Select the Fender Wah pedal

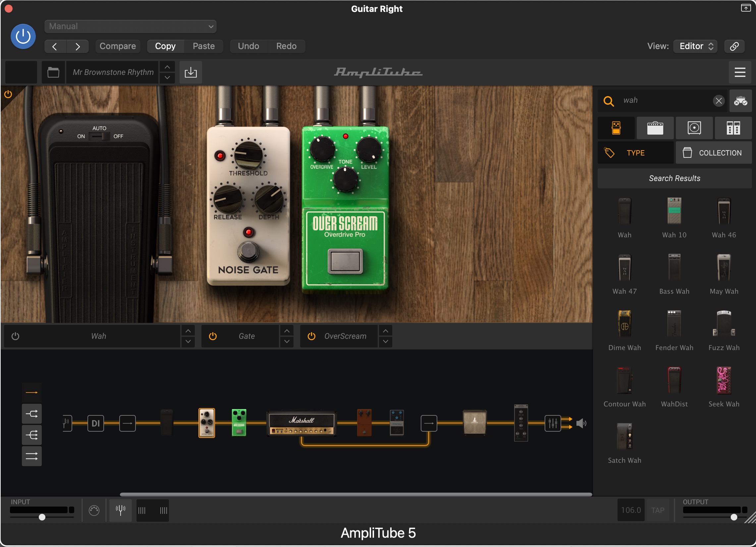click(x=674, y=330)
